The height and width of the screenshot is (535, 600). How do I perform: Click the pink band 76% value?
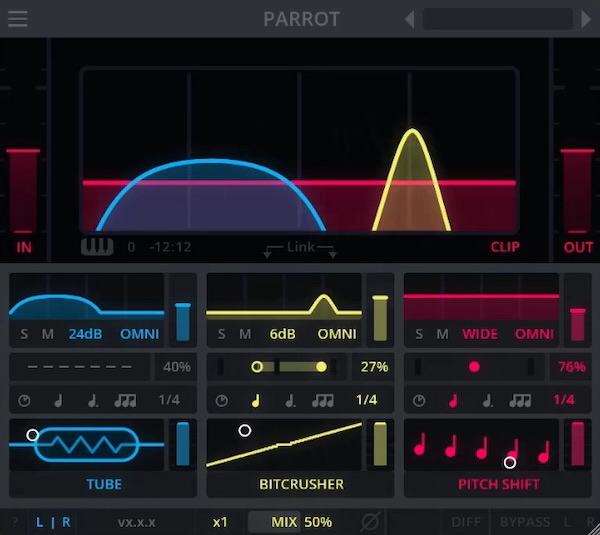572,367
